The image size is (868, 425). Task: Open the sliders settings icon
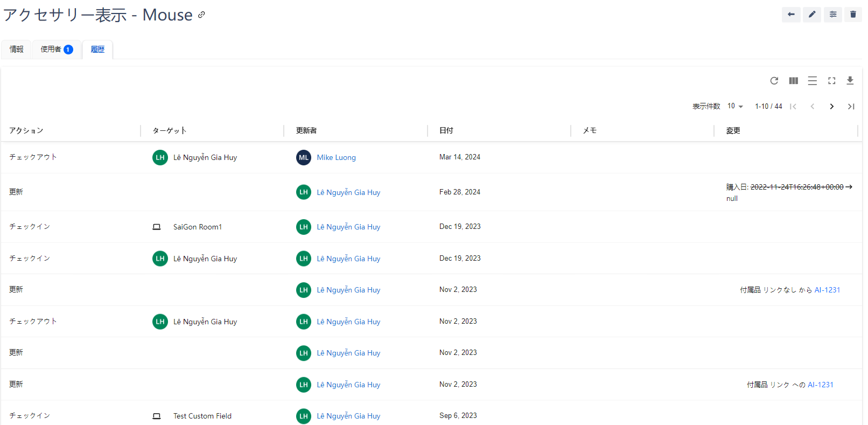(x=832, y=15)
